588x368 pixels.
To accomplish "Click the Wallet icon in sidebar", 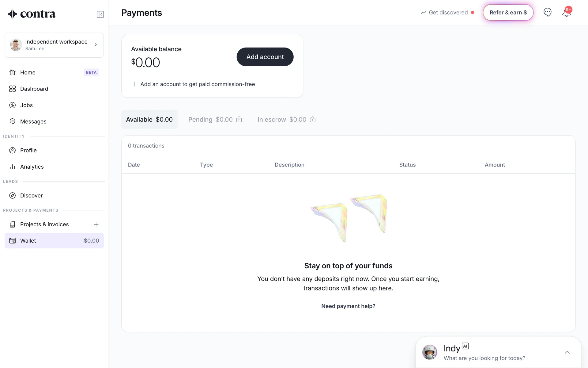I will point(13,241).
